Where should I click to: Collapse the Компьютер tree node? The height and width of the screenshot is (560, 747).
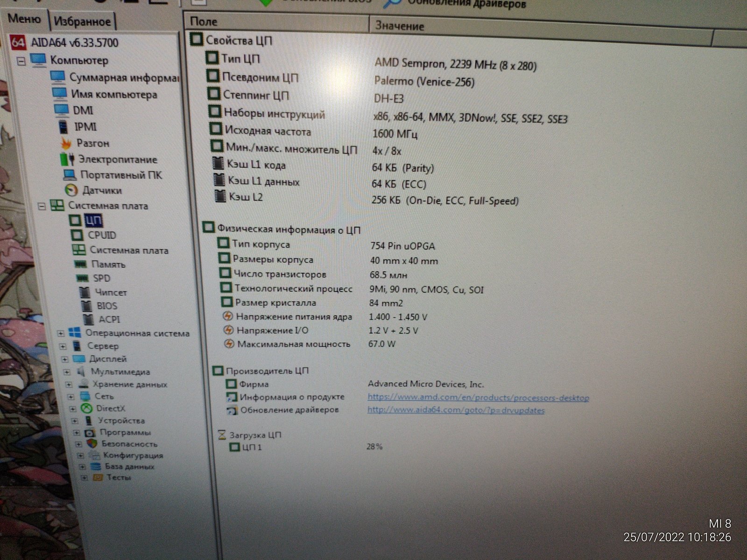tap(21, 61)
